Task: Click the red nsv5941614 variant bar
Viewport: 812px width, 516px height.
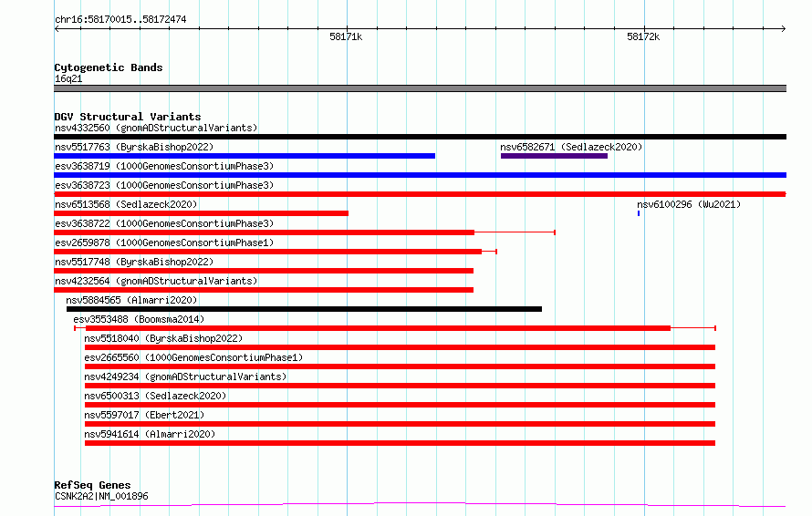Action: click(x=400, y=444)
